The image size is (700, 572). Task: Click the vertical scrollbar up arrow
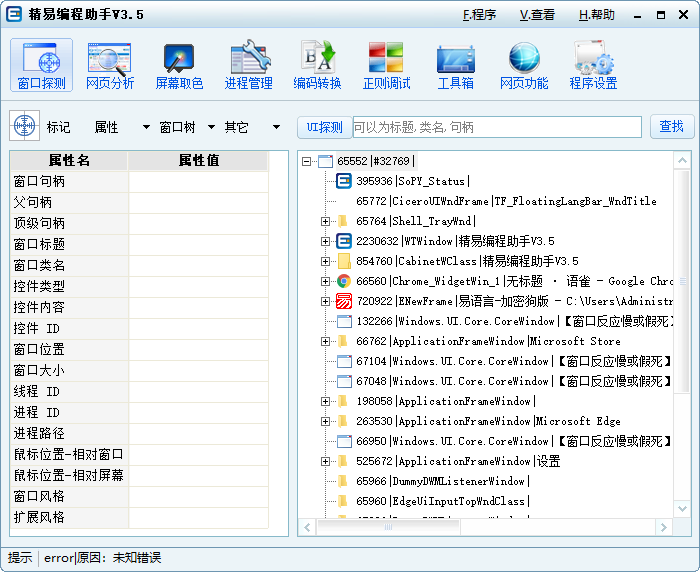682,161
